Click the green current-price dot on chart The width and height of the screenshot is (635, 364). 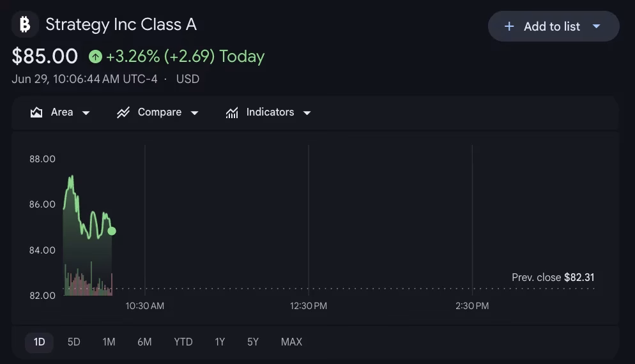tap(112, 231)
